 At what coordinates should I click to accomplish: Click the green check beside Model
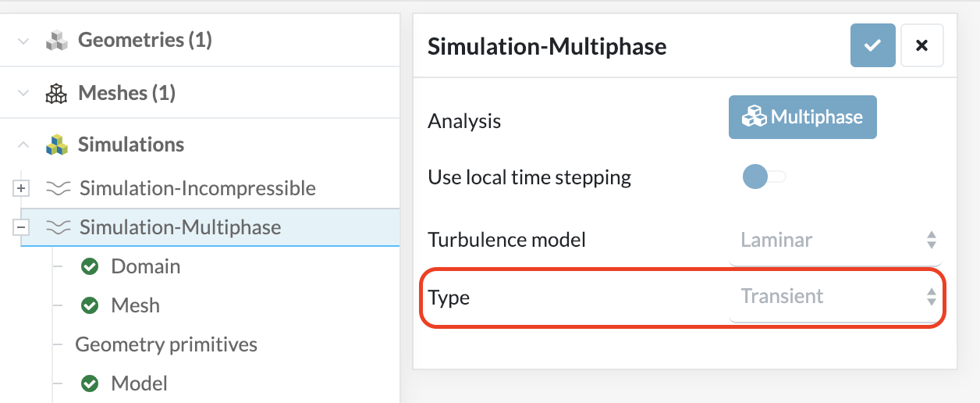coord(90,383)
